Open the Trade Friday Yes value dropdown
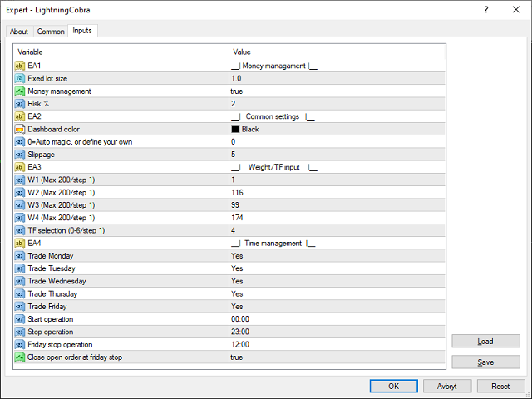 pos(237,306)
